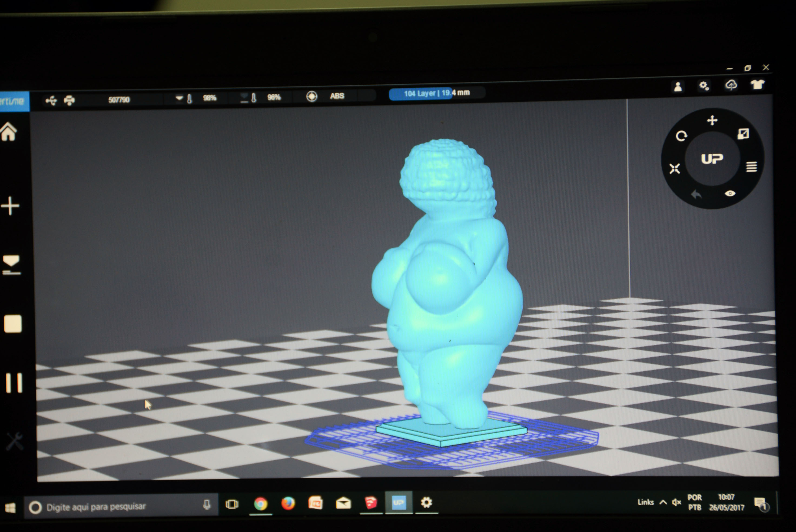Open the Print icon in sidebar
The width and height of the screenshot is (796, 532).
pos(12,264)
